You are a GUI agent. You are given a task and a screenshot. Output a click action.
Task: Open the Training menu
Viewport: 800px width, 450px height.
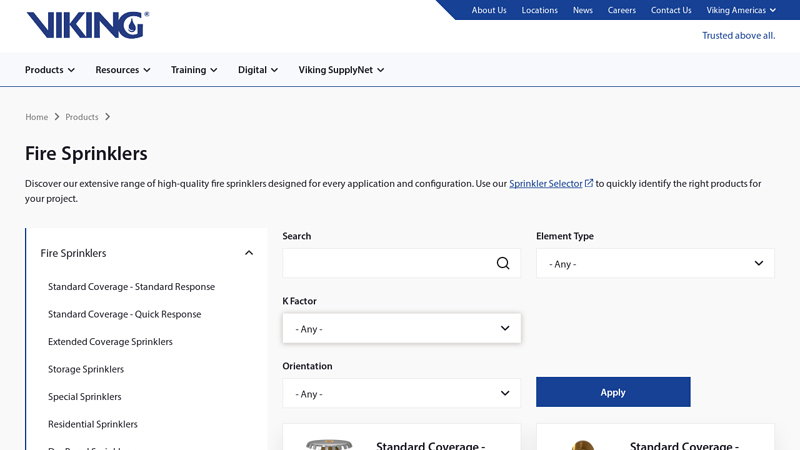click(194, 70)
